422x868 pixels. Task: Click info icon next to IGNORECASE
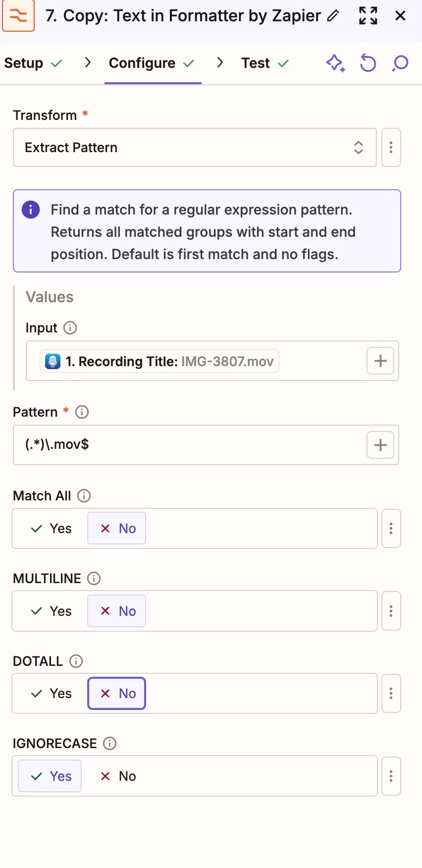tap(109, 744)
